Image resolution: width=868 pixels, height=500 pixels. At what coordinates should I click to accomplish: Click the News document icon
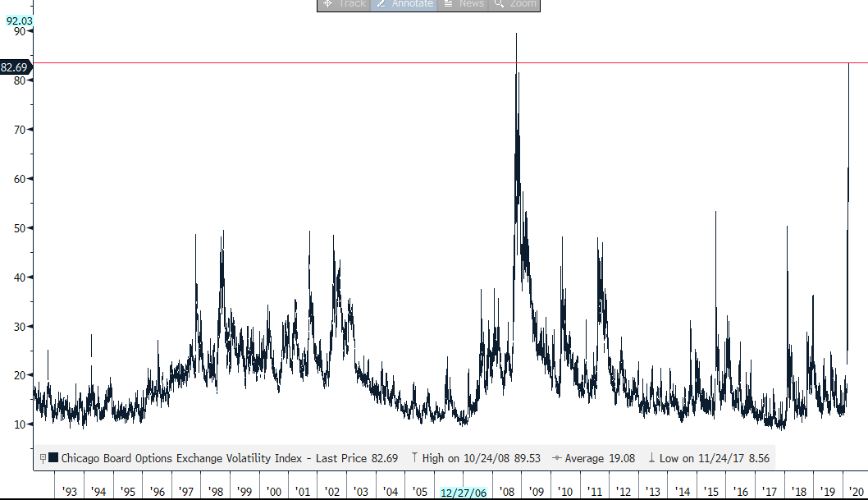(448, 4)
